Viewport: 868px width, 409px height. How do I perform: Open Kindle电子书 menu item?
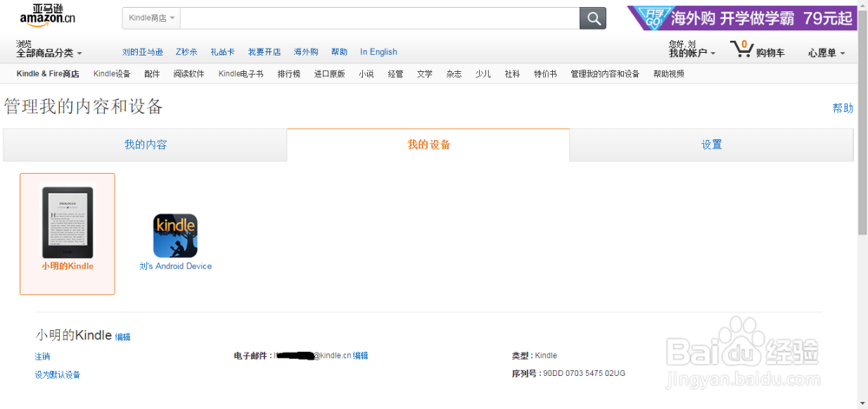(x=240, y=74)
